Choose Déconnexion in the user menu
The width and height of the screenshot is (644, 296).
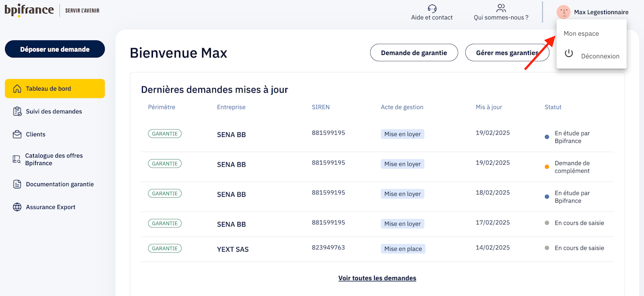[600, 56]
